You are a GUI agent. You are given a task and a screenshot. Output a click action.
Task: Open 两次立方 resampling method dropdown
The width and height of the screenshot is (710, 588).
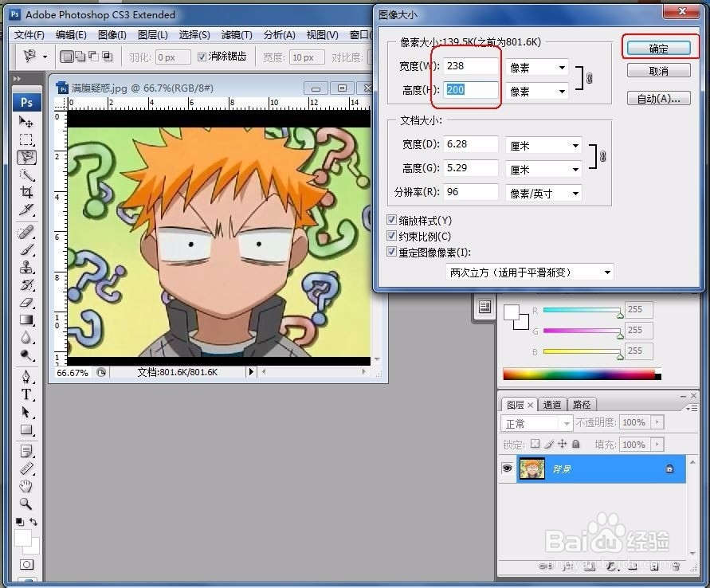tap(530, 272)
